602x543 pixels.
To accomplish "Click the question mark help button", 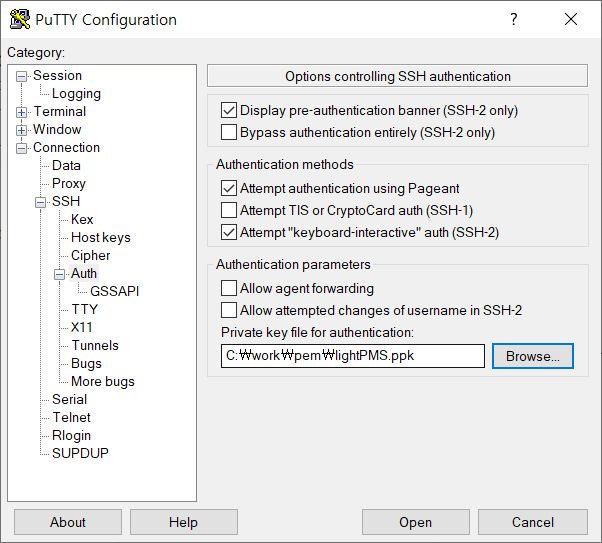I will click(513, 19).
